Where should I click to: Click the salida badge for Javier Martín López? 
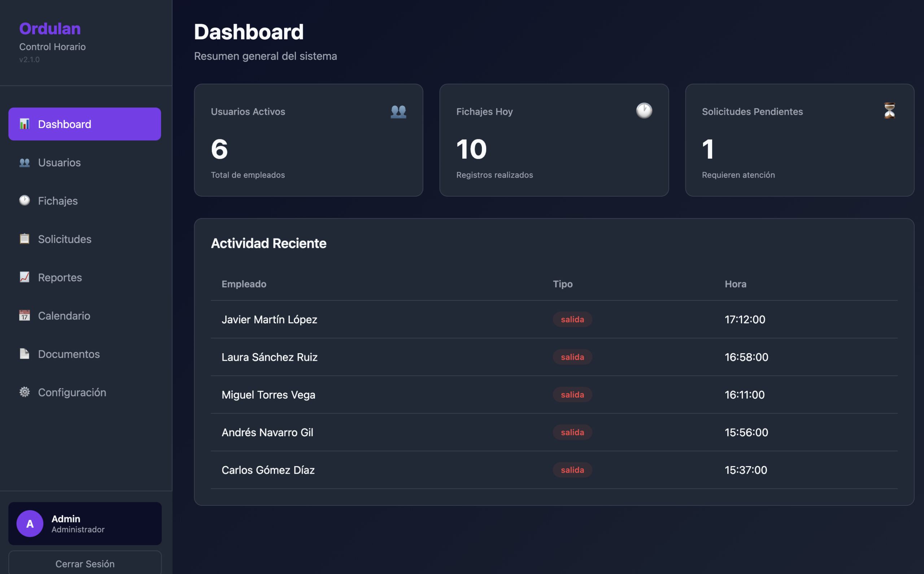(572, 319)
